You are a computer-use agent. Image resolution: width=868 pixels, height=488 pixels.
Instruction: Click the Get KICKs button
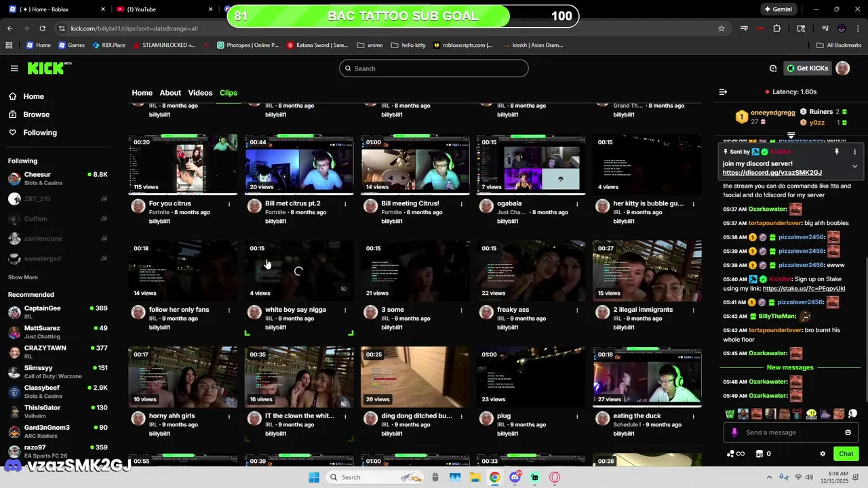point(807,68)
